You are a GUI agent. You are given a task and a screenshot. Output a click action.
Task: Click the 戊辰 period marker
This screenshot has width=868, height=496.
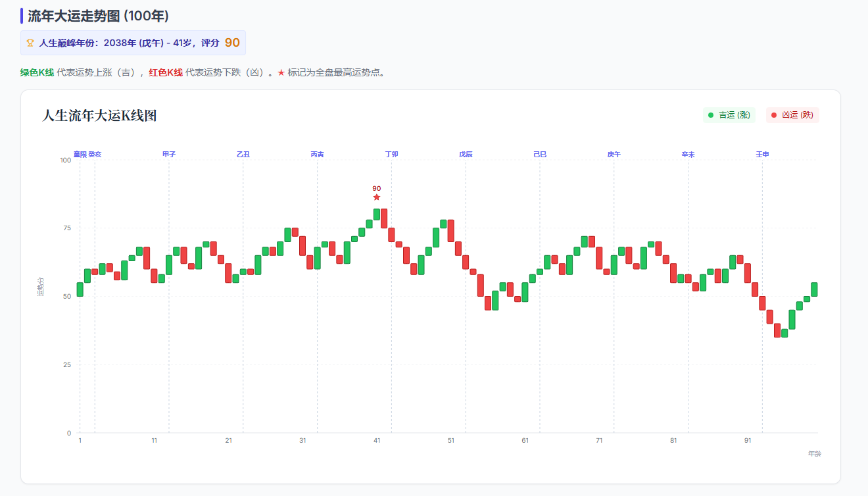pyautogui.click(x=466, y=155)
